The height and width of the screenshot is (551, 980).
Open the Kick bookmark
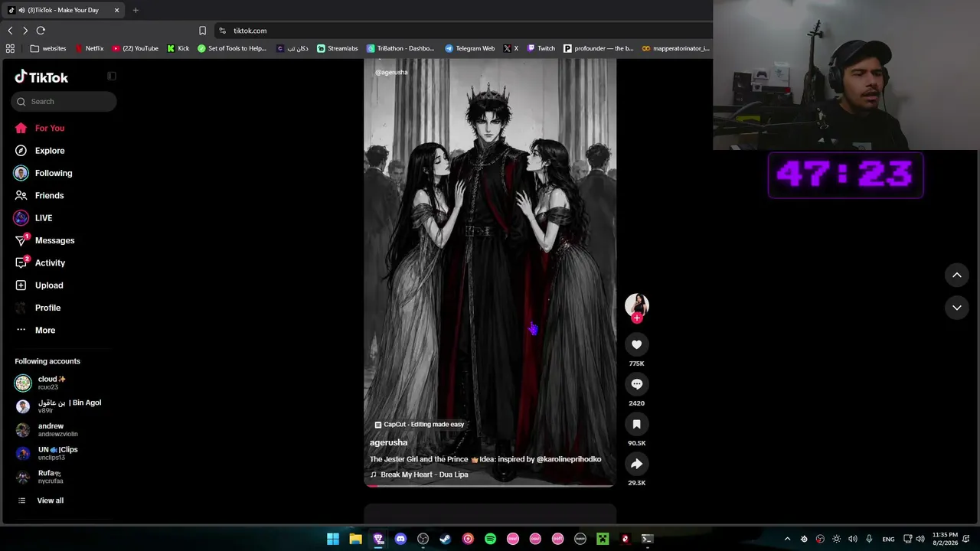tap(178, 48)
